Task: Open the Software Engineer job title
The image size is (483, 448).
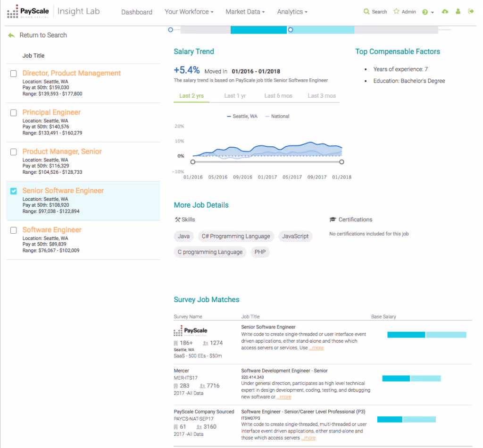Action: pyautogui.click(x=52, y=230)
